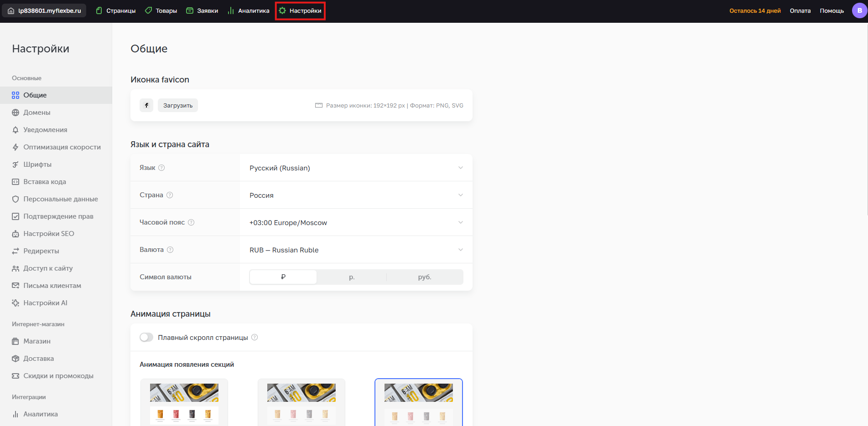This screenshot has height=426, width=868.
Task: Open Магазин settings section
Action: [x=56, y=341]
